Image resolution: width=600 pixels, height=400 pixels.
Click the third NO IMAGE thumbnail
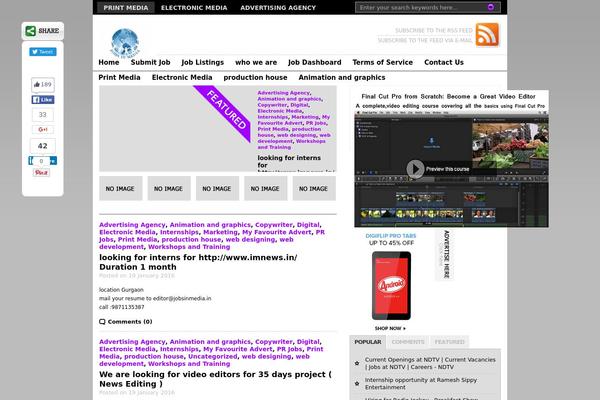point(217,188)
